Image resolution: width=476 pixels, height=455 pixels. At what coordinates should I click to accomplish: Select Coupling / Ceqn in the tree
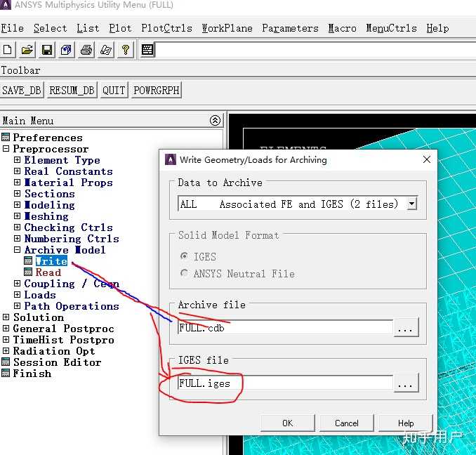pos(72,283)
